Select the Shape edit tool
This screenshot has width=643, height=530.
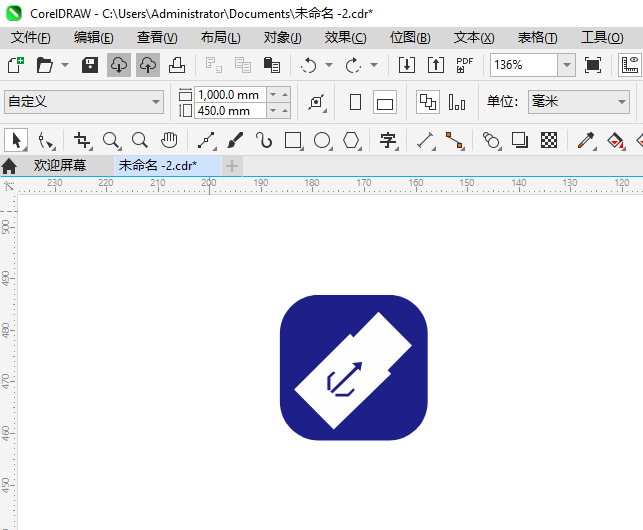pos(46,140)
